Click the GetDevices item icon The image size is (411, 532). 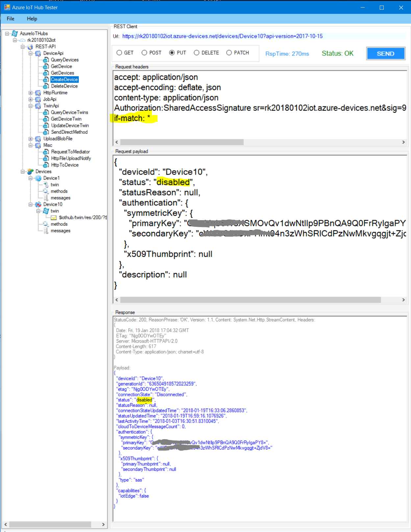[x=46, y=73]
